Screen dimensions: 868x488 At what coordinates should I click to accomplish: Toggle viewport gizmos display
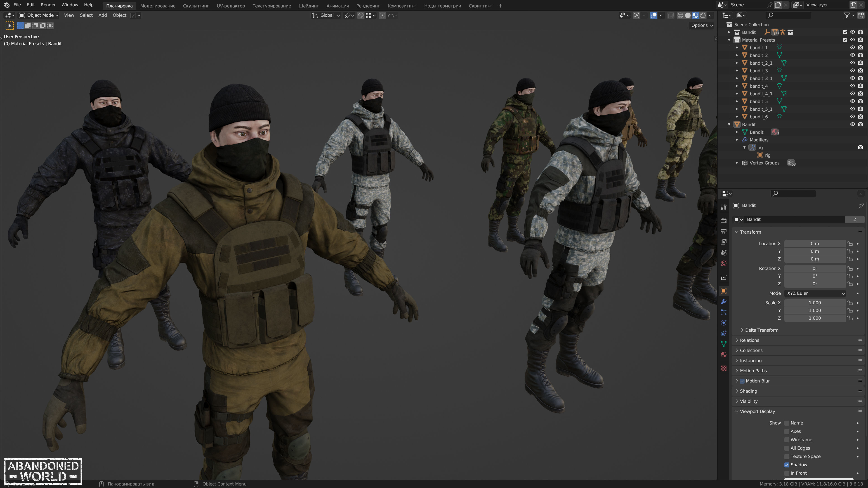click(x=636, y=16)
